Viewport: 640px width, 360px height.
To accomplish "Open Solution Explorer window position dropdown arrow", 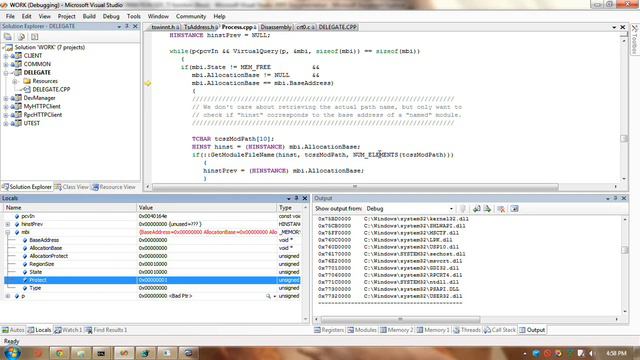I will (x=119, y=26).
